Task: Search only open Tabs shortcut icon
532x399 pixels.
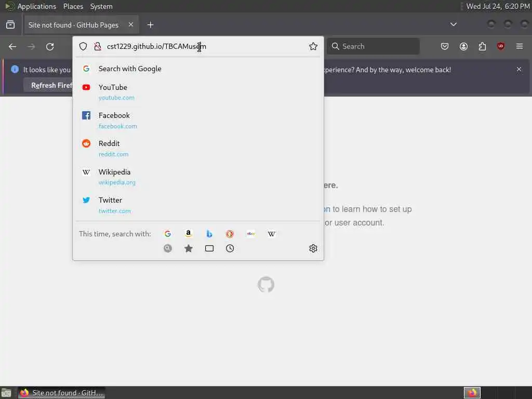Action: click(209, 248)
